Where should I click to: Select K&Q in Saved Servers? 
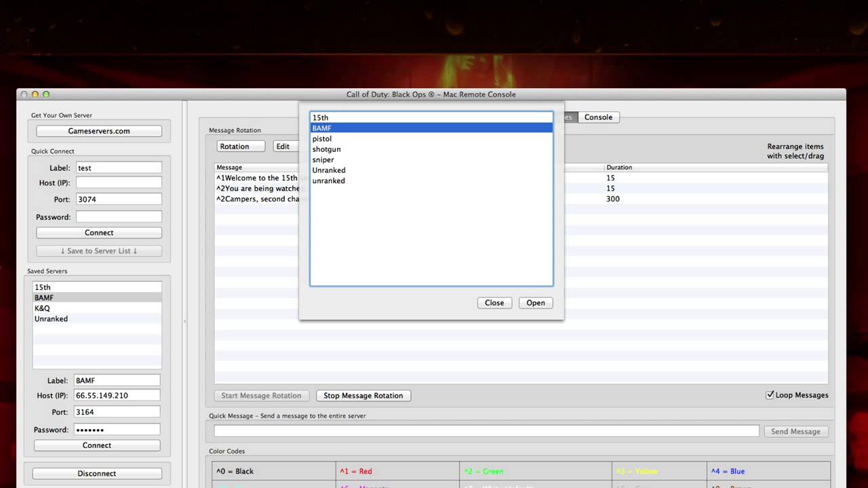coord(43,308)
